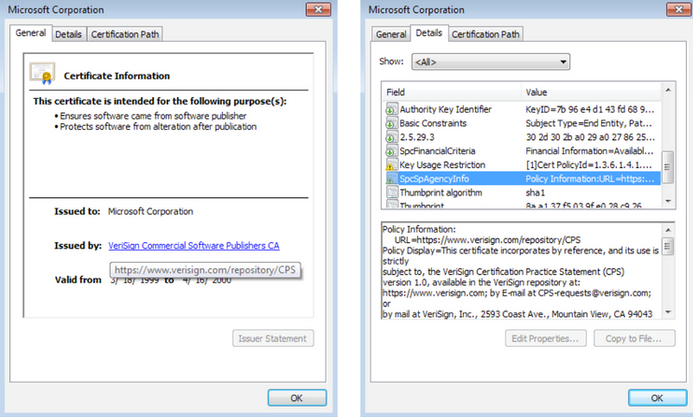Image resolution: width=693 pixels, height=417 pixels.
Task: Open the Details tab in the Certificate Information dialog
Action: tap(68, 34)
